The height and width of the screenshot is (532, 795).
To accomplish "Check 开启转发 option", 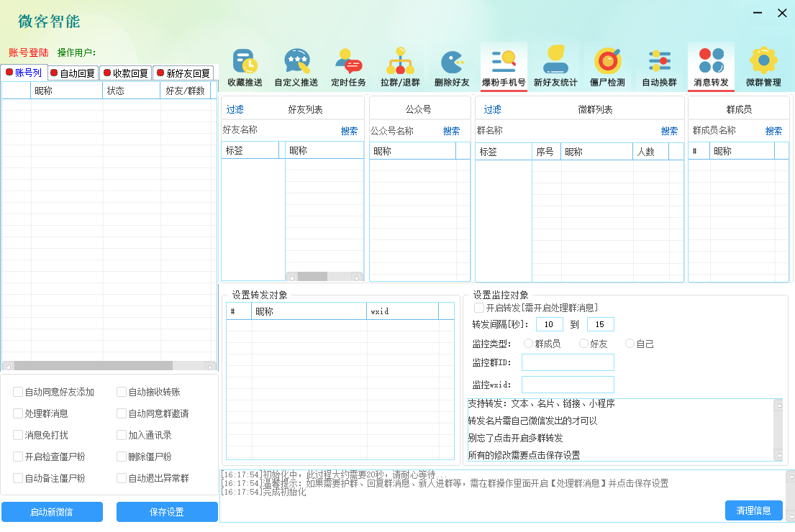I will (478, 308).
